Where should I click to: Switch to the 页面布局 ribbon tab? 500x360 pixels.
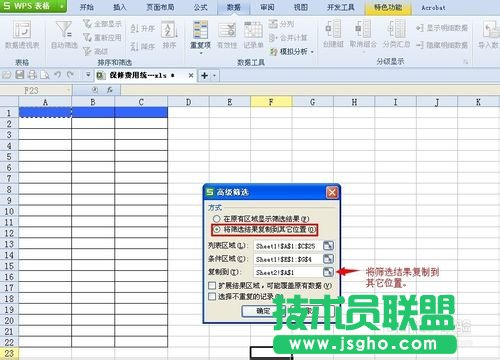160,7
